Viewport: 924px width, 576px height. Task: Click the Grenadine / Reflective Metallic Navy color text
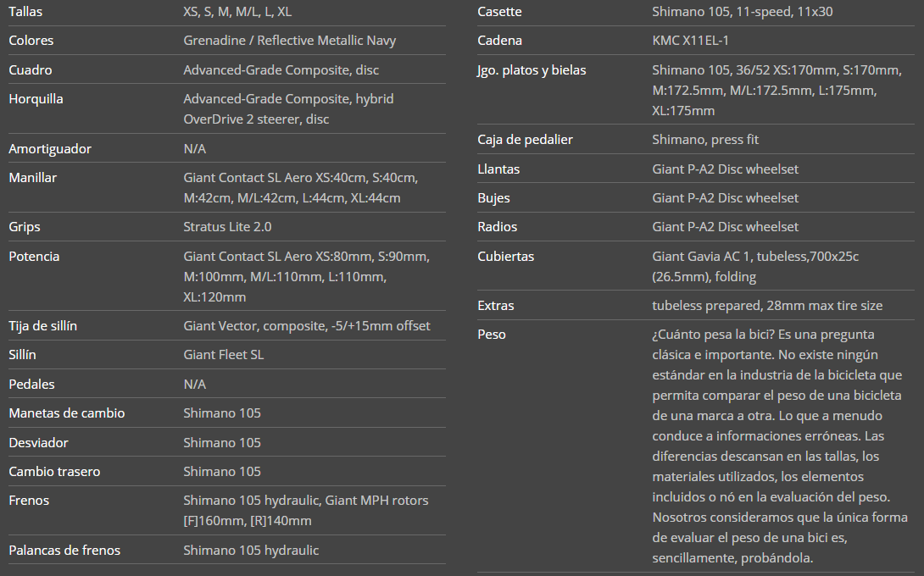click(289, 41)
